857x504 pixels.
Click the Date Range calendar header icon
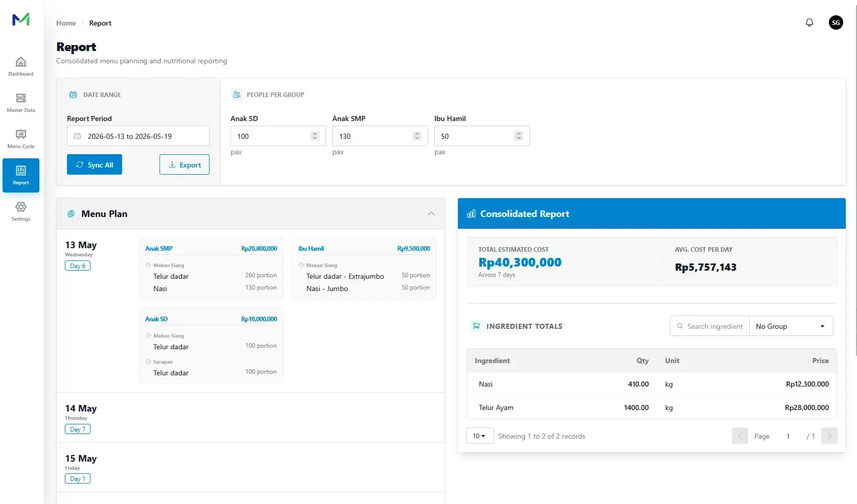click(73, 94)
